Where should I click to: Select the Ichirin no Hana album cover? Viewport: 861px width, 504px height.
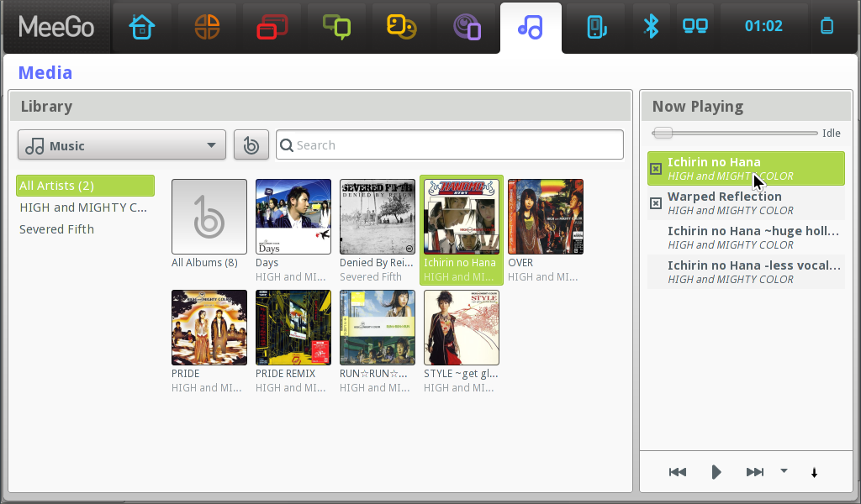point(462,217)
